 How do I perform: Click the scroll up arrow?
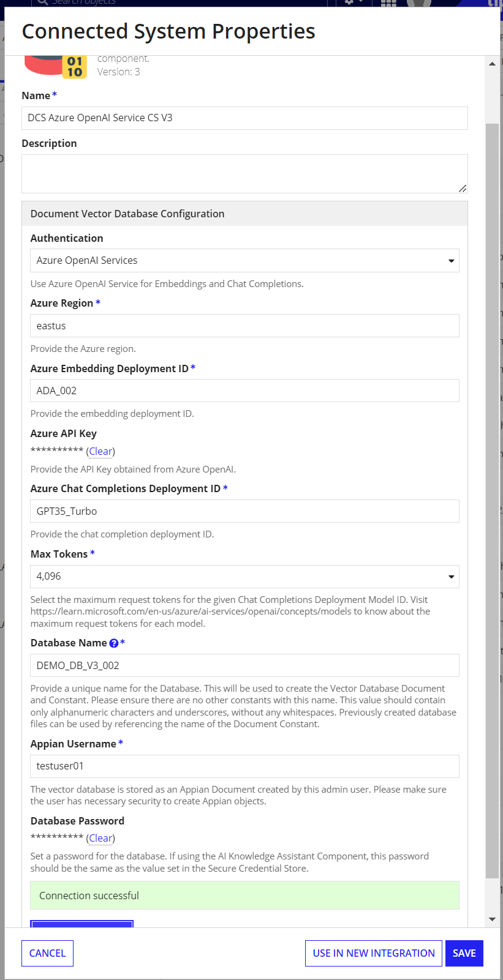[x=492, y=64]
